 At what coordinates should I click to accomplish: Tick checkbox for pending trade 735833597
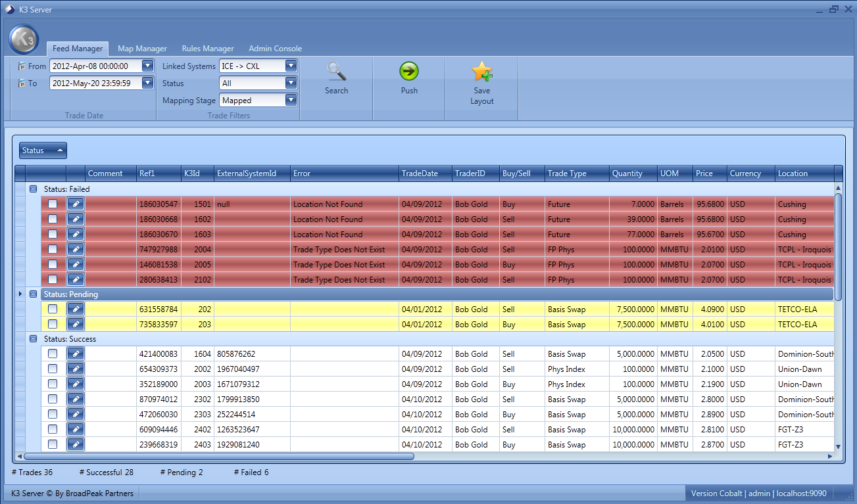pos(53,325)
